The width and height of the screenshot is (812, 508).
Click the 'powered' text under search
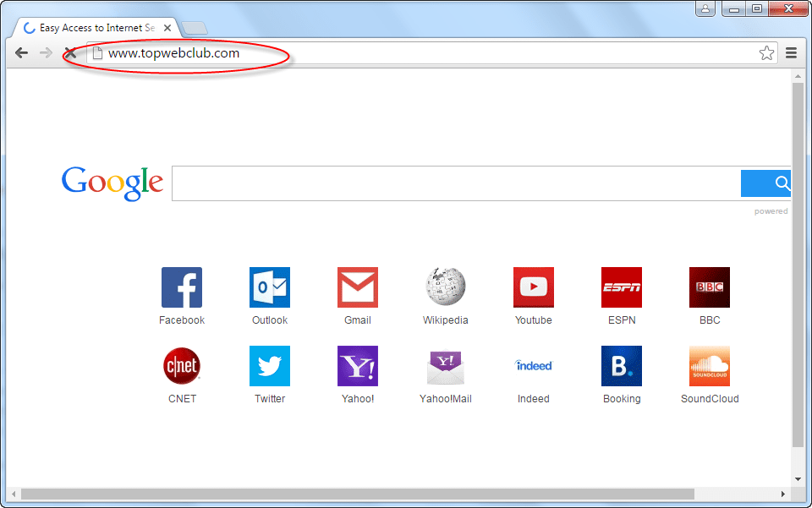click(771, 211)
